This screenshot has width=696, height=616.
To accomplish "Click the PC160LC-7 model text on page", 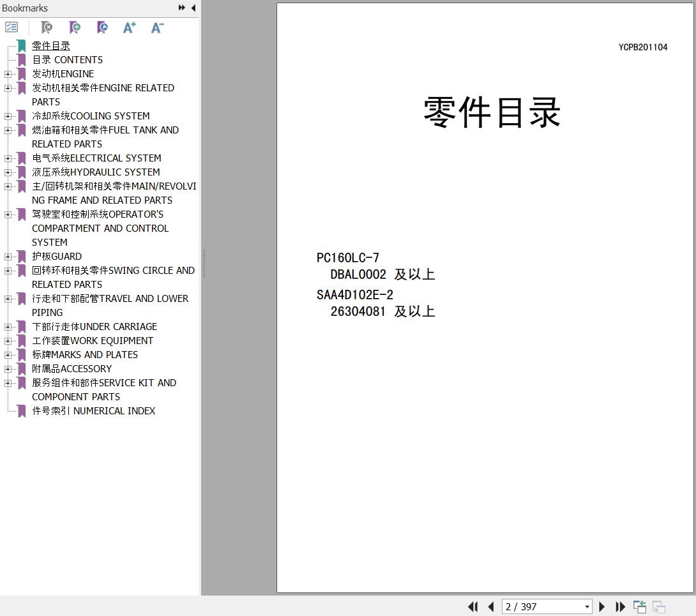I will [x=347, y=257].
